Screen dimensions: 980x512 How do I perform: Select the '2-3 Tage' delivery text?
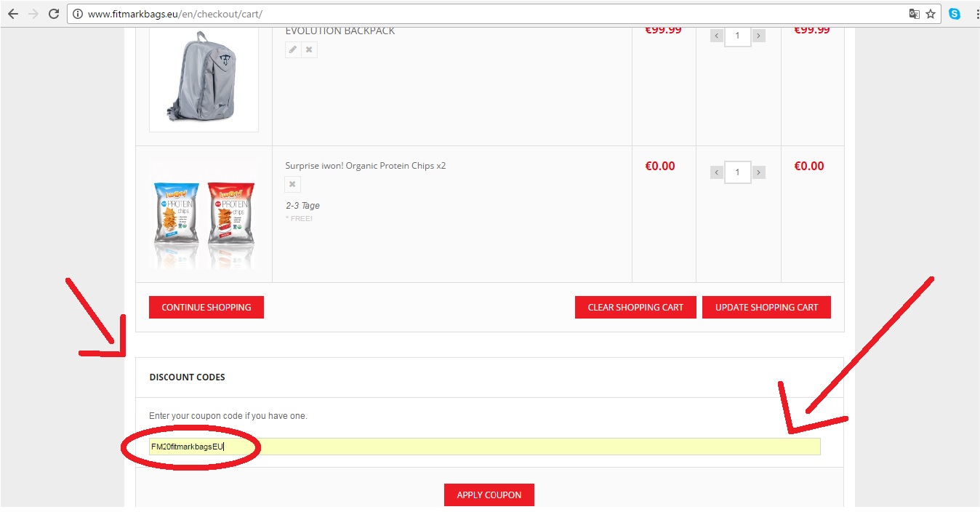[302, 206]
